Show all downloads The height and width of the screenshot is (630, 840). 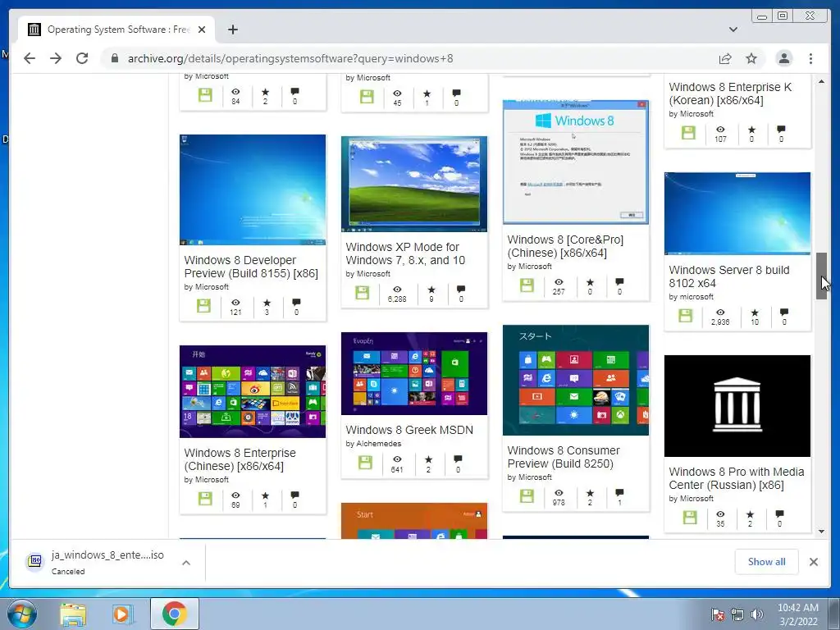(767, 561)
